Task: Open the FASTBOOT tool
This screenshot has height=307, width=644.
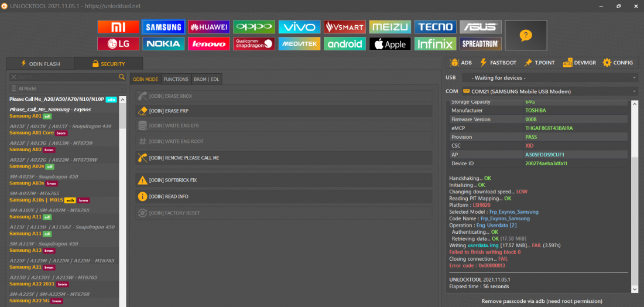Action: (498, 63)
